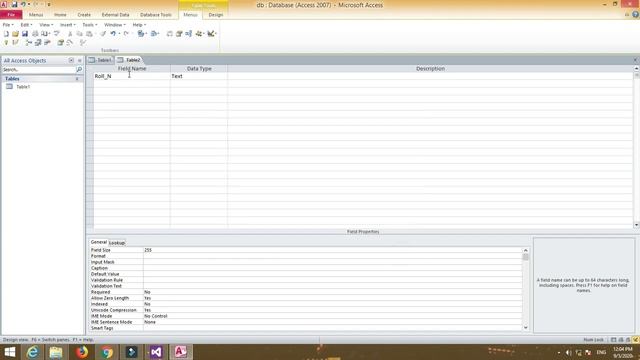The height and width of the screenshot is (360, 640).
Task: Click the Description column header
Action: (x=430, y=69)
